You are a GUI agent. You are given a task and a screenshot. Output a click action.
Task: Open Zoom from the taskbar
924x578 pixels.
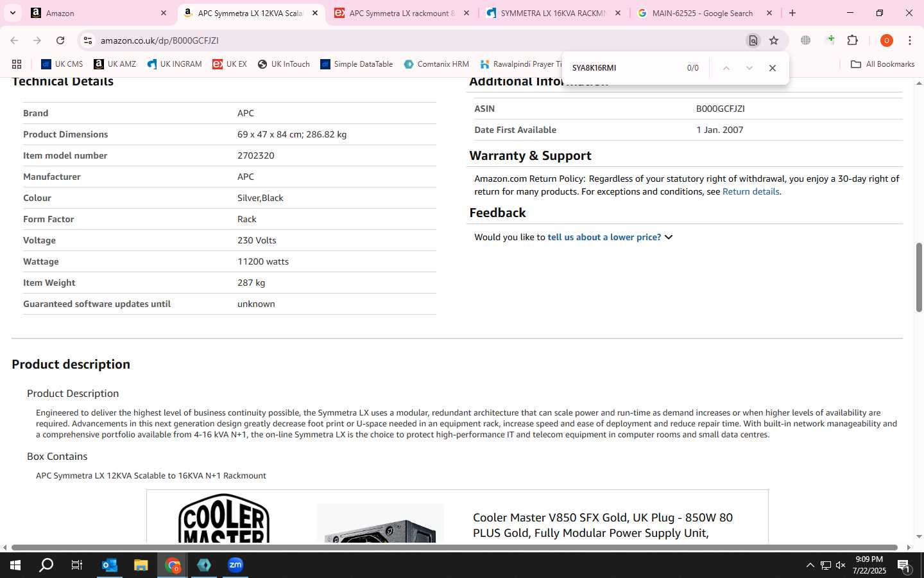(x=235, y=565)
